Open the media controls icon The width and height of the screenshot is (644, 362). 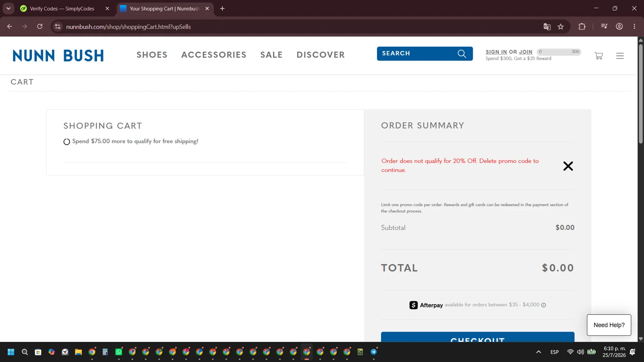[x=604, y=27]
